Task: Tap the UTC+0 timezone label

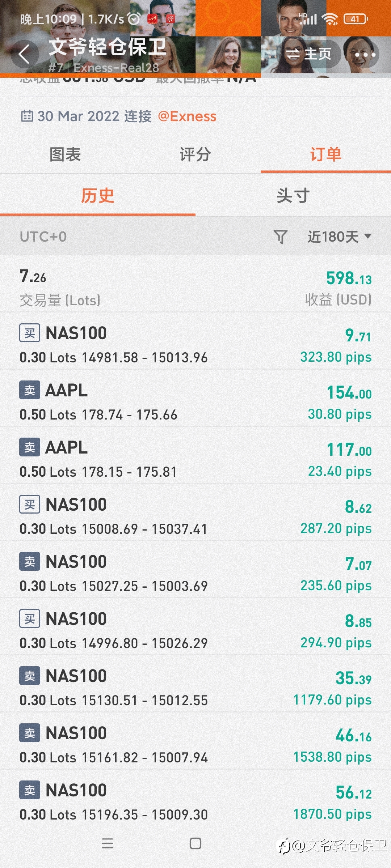Action: pyautogui.click(x=43, y=237)
